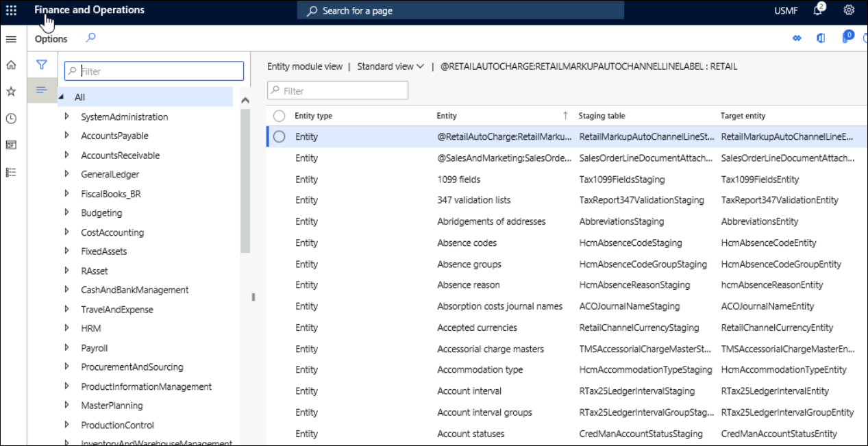Click the Open in Office icon

coord(820,38)
